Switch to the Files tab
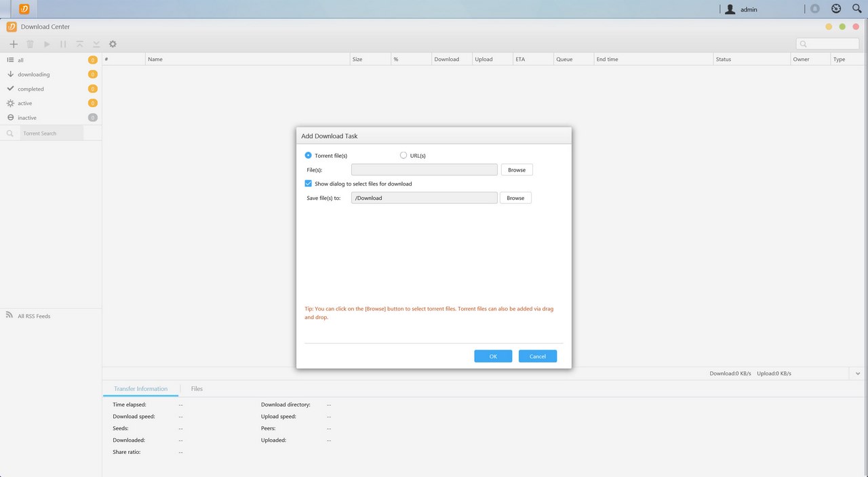The image size is (868, 477). click(197, 389)
